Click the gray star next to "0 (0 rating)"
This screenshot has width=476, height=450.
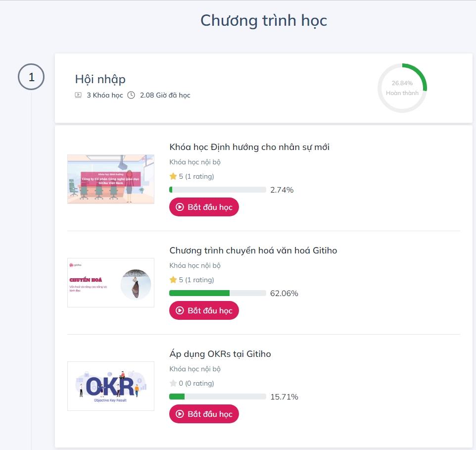[x=173, y=383]
